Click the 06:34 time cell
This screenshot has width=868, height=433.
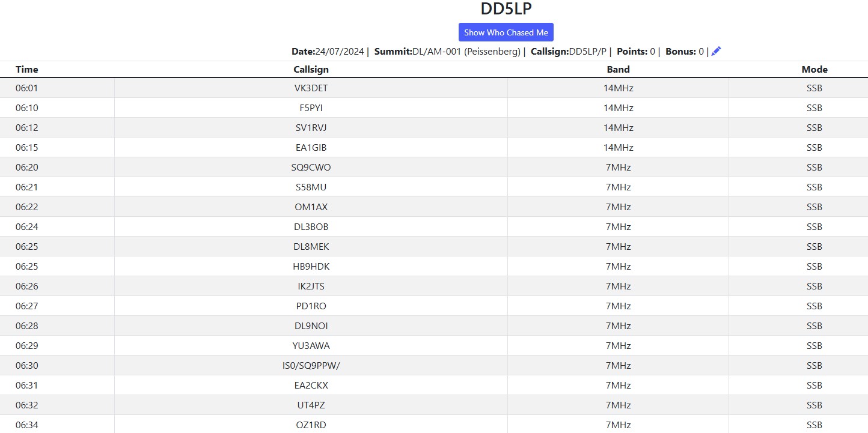tap(27, 425)
